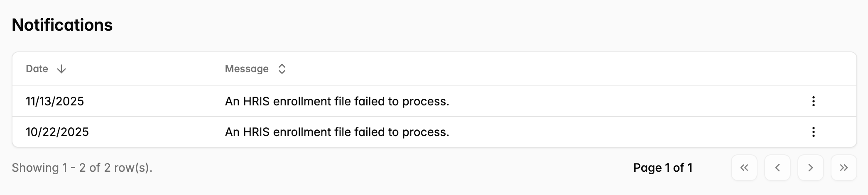Select the 10/22/2025 date cell
Viewport: 868px width, 195px height.
click(57, 132)
